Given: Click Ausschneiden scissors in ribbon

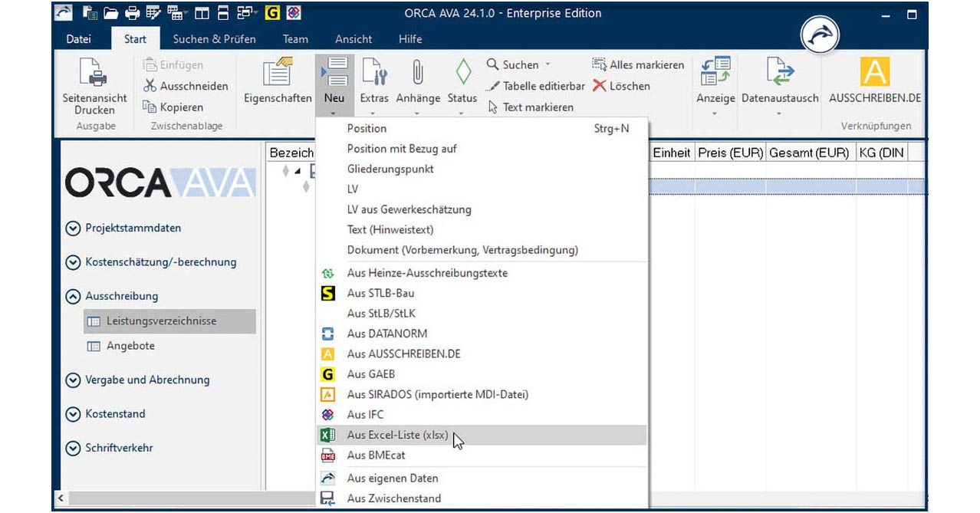Looking at the screenshot, I should [x=186, y=86].
